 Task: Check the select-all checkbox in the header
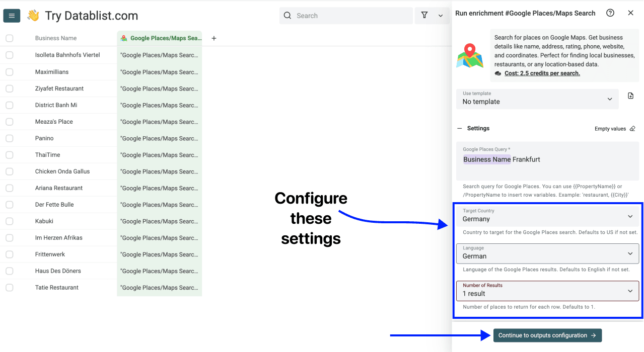(x=9, y=38)
